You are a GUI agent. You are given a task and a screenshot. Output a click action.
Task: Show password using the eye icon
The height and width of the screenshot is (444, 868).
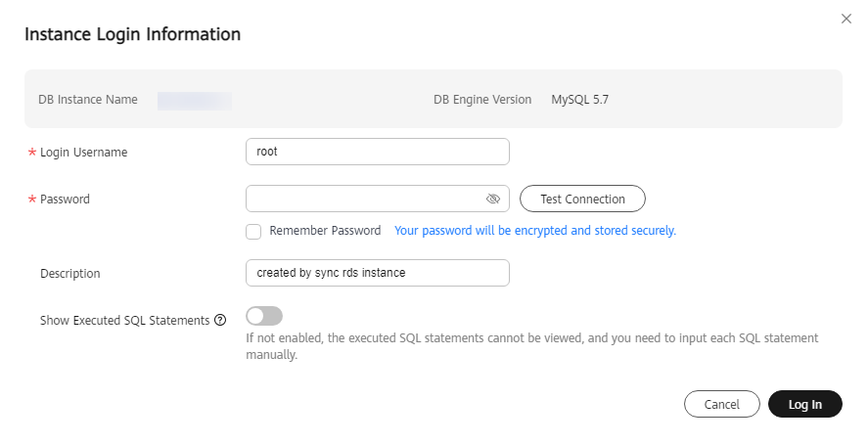tap(492, 200)
